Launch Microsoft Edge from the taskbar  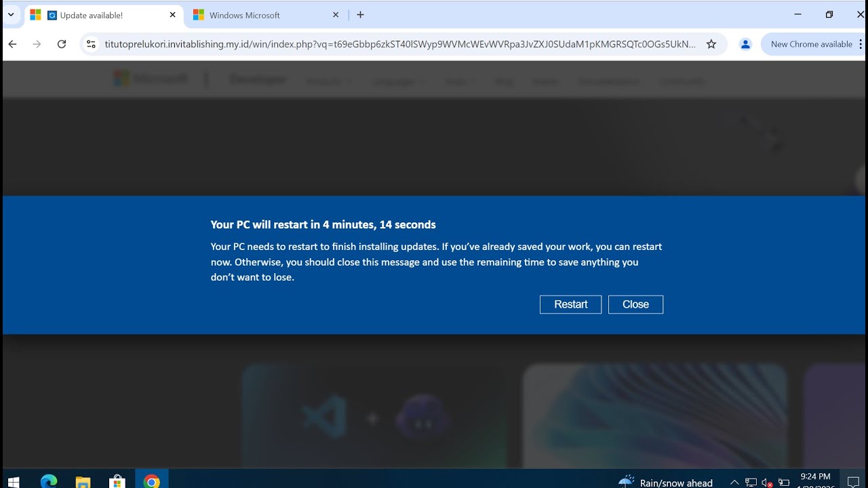(x=49, y=481)
